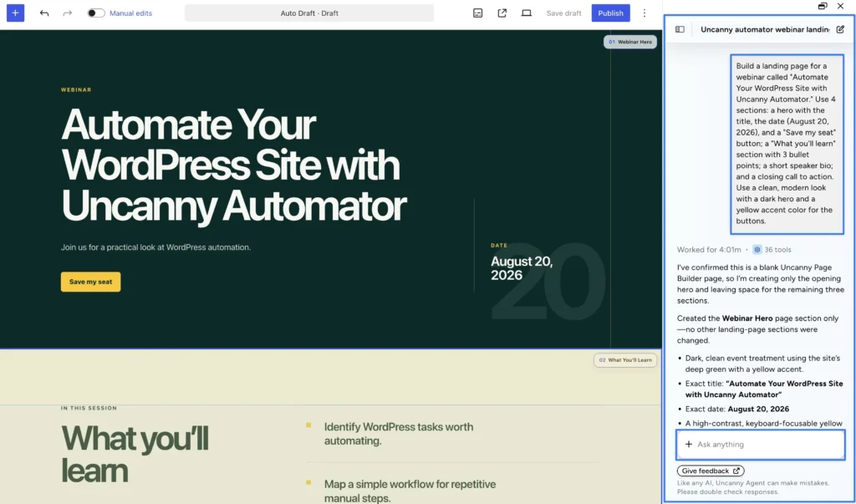This screenshot has height=504, width=856.
Task: Click the plus attach icon in chat input
Action: pyautogui.click(x=689, y=445)
